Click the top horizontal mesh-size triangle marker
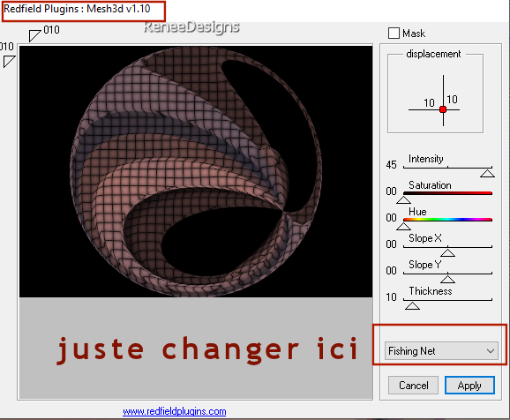510x420 pixels. tap(34, 35)
